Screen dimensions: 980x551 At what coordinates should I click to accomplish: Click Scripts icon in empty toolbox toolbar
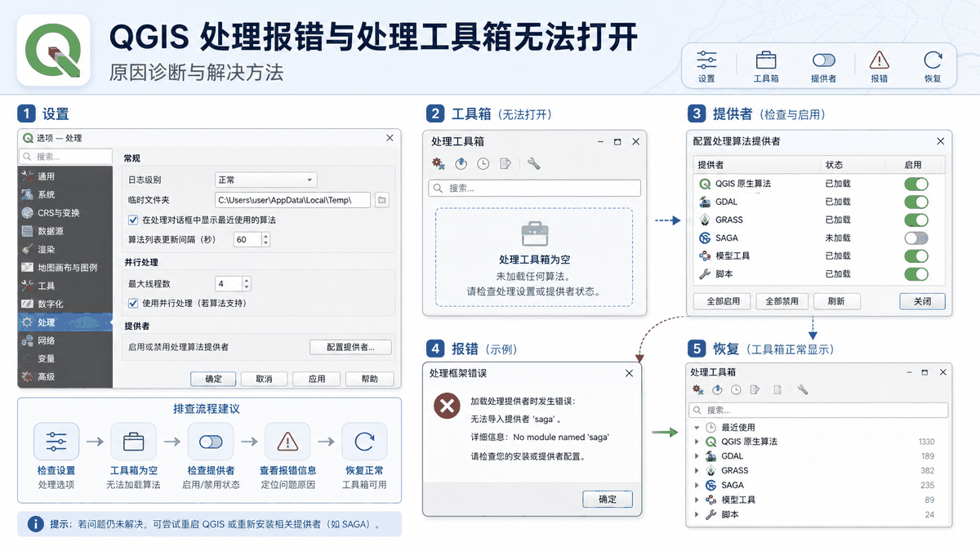click(x=461, y=164)
